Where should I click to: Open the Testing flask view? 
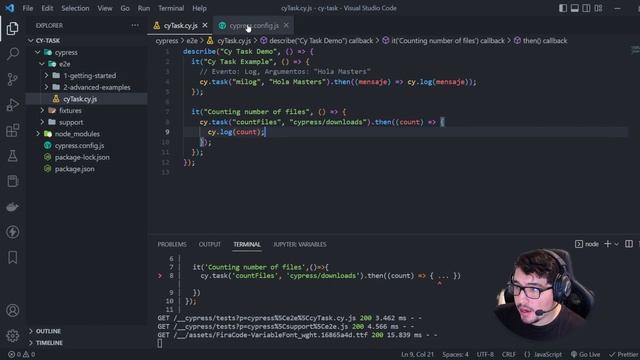[x=12, y=156]
